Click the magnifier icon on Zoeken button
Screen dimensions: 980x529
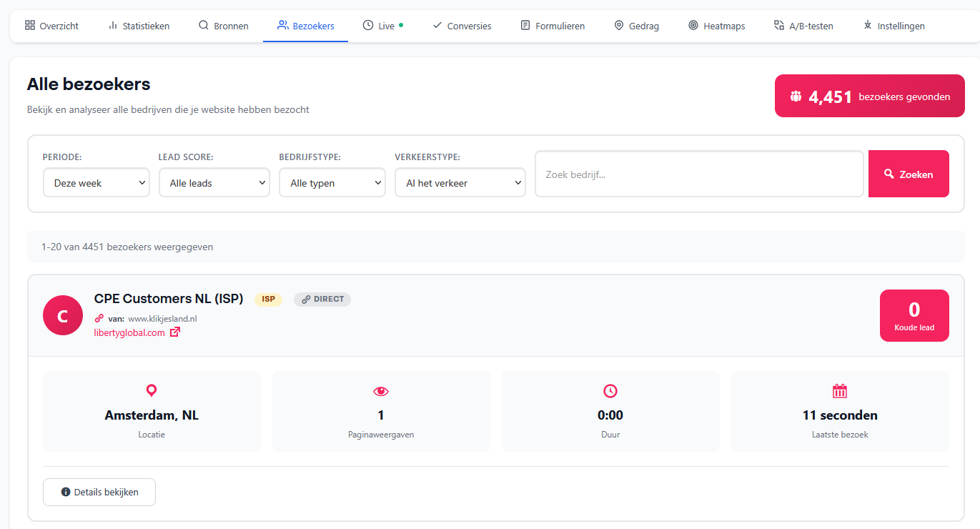click(889, 174)
